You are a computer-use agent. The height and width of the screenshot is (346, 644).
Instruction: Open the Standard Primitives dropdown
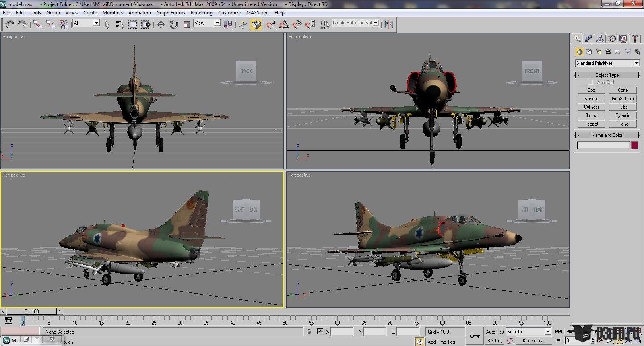coord(607,63)
